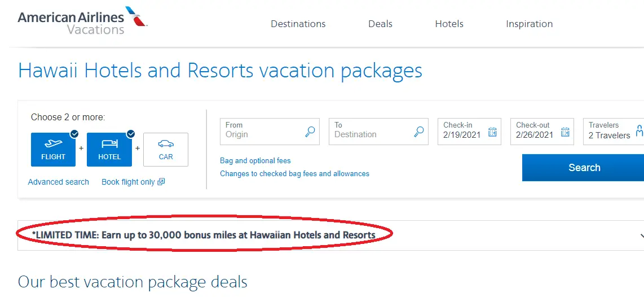Open the Check-in calendar icon
The width and height of the screenshot is (644, 297).
pyautogui.click(x=492, y=132)
